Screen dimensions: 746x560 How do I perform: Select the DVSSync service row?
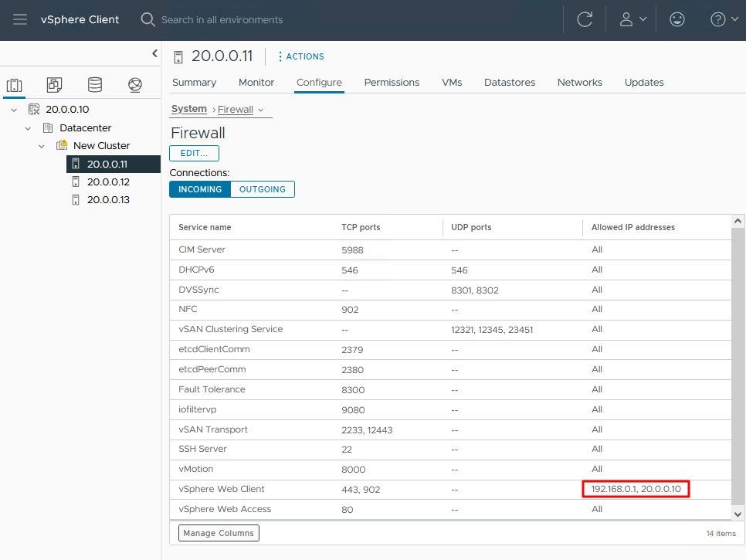(450, 290)
